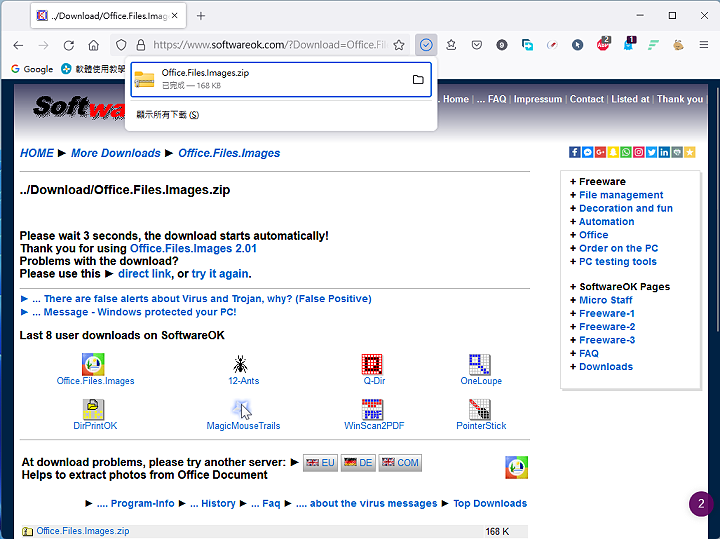Screen dimensions: 720x539
Task: Open File management category
Action: (621, 195)
